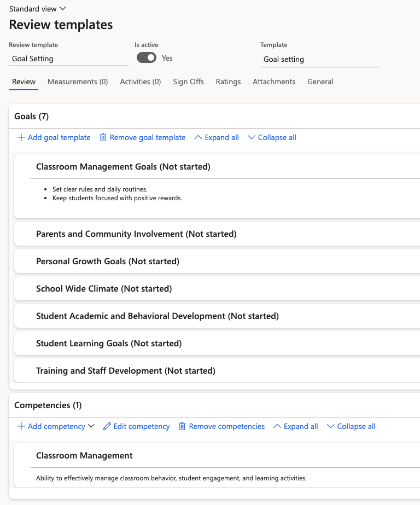Open the Measurements (0) tab
The image size is (420, 505).
pyautogui.click(x=78, y=82)
